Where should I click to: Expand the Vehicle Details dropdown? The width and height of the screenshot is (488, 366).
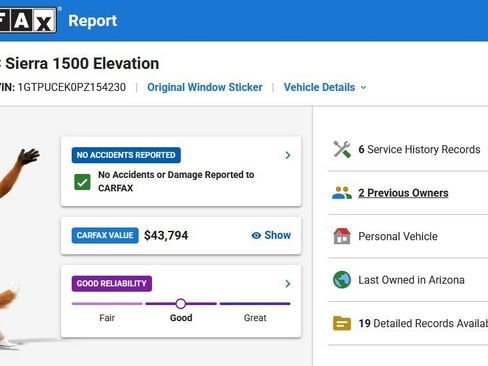pos(325,87)
